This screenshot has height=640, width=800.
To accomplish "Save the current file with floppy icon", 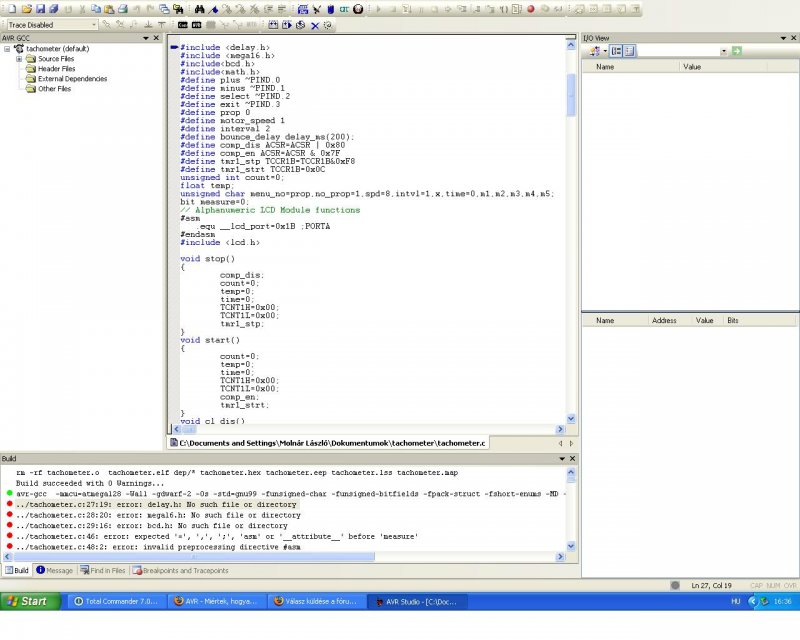I will point(40,9).
